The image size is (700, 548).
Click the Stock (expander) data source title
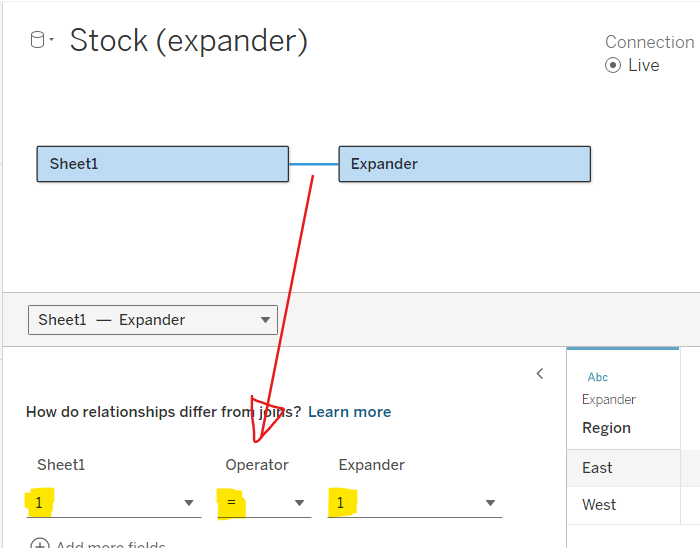coord(188,41)
